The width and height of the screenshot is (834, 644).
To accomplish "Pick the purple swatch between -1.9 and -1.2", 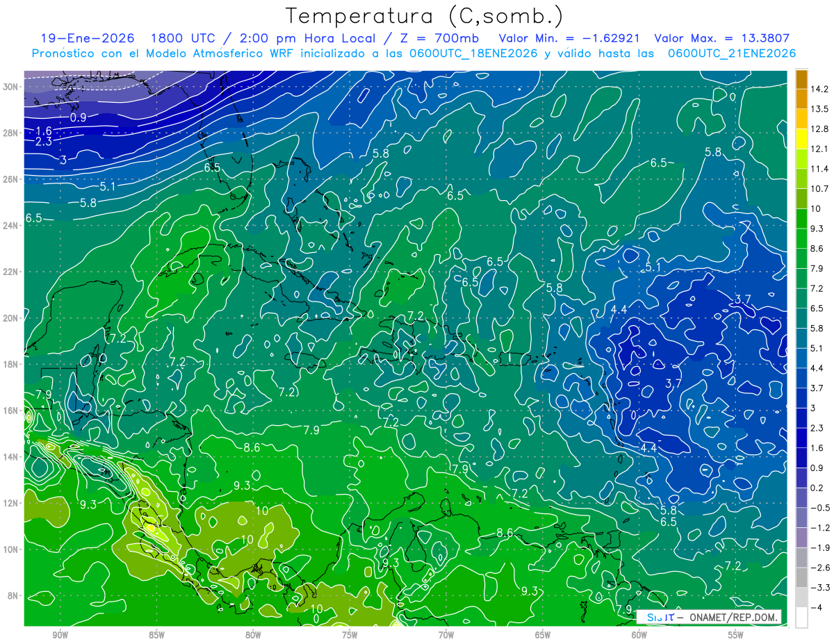I will click(801, 538).
